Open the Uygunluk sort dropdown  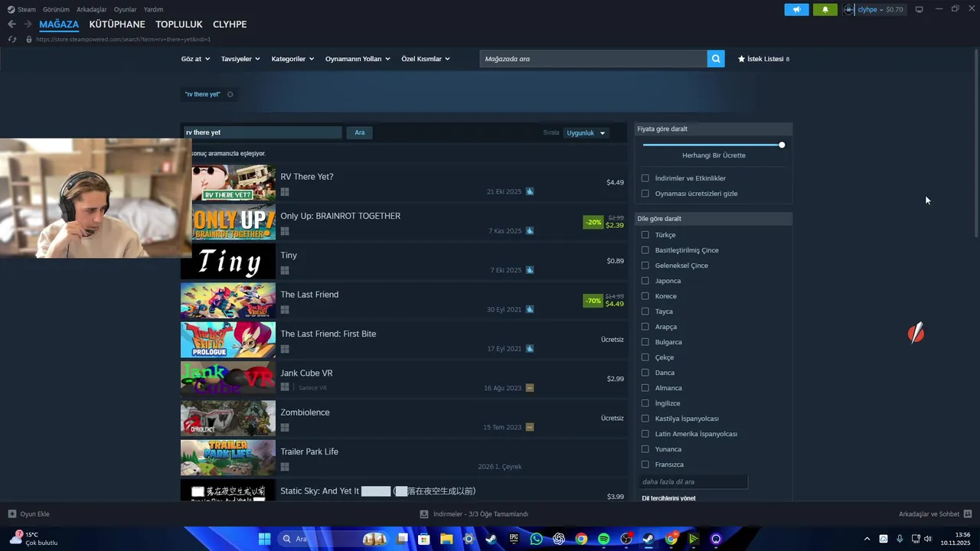pos(586,133)
